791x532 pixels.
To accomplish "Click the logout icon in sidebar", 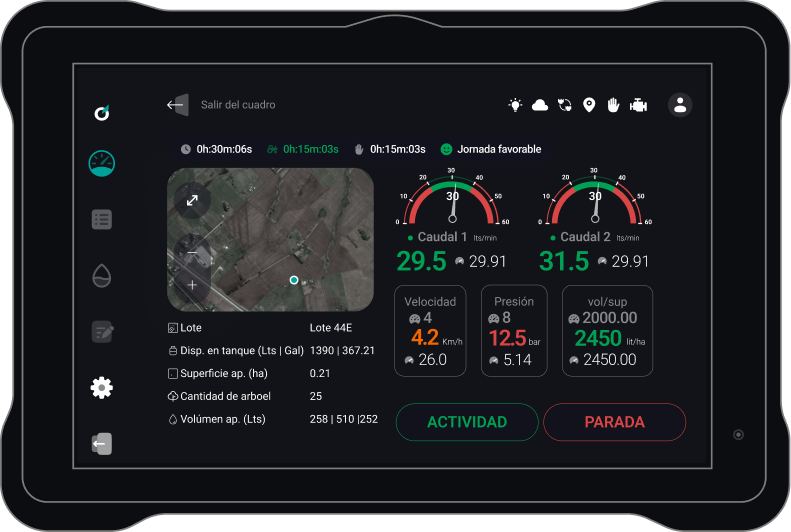I will (x=101, y=444).
